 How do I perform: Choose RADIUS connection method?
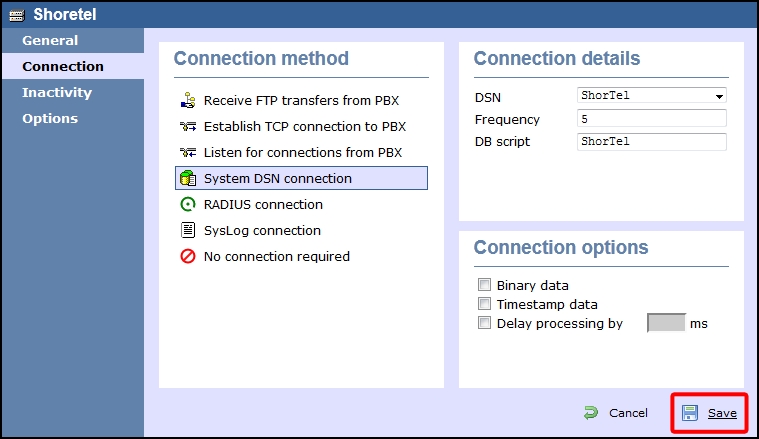(301, 204)
